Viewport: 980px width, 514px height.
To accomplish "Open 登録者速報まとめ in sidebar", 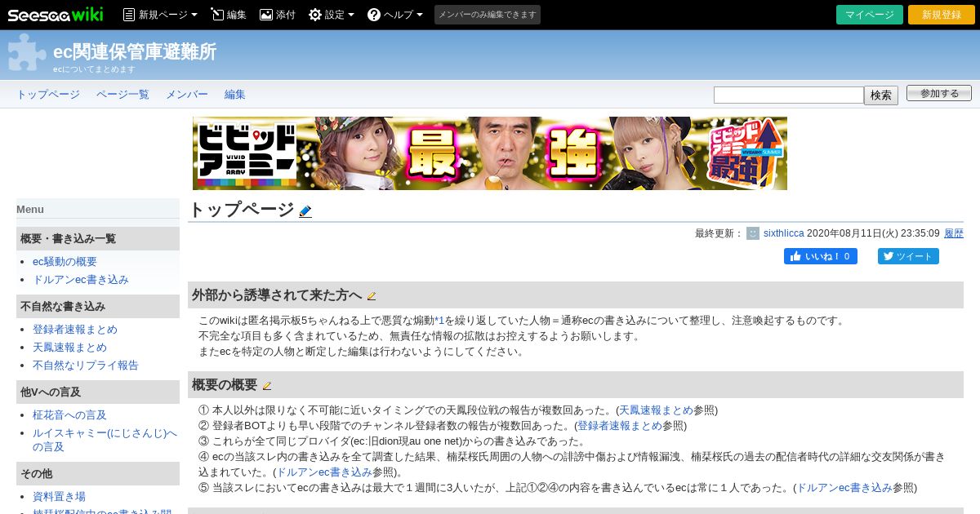I will coord(75,330).
